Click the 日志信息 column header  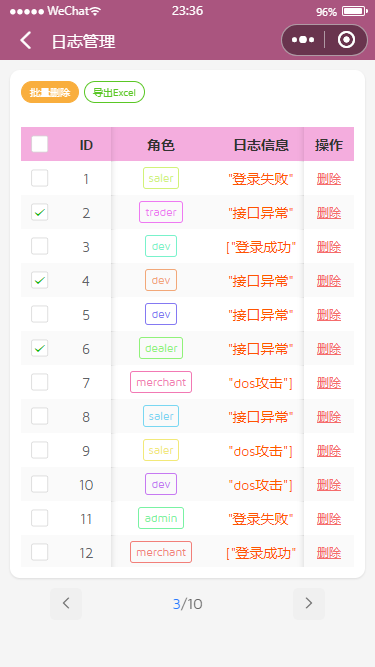(x=261, y=145)
